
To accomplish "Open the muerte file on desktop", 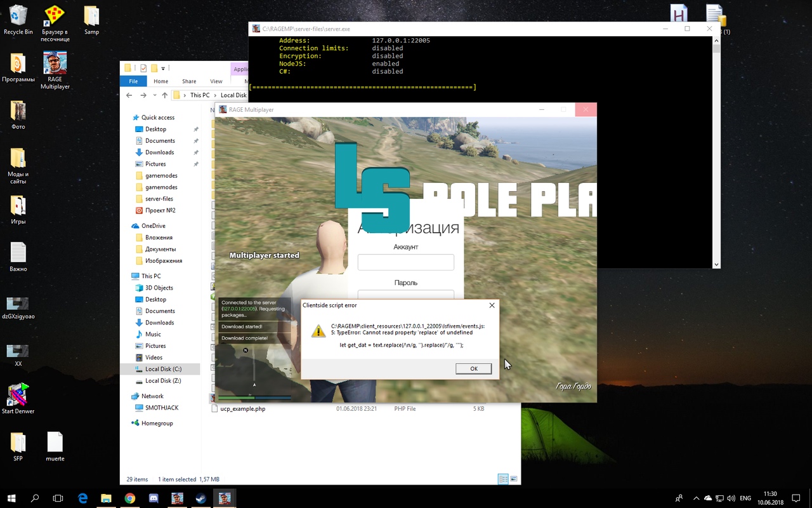I will pyautogui.click(x=55, y=447).
